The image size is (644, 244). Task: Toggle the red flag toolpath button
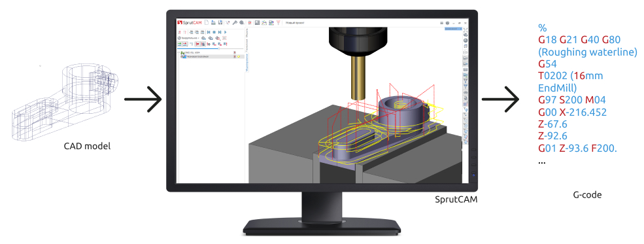click(x=197, y=44)
